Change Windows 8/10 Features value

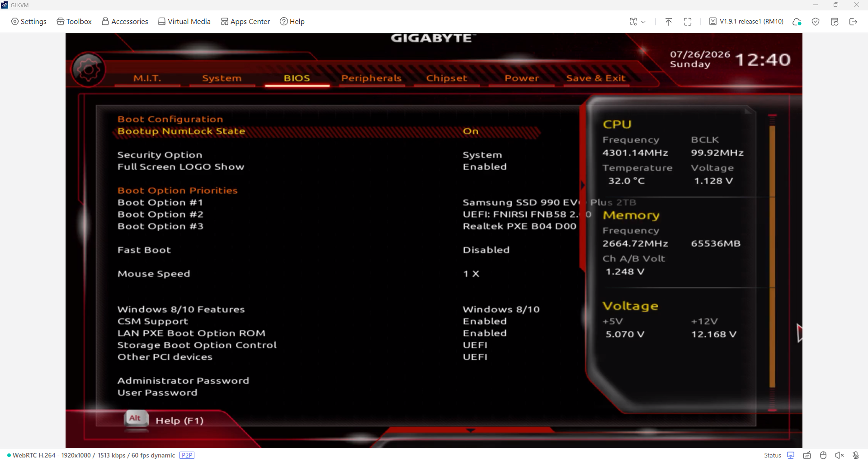[501, 310]
